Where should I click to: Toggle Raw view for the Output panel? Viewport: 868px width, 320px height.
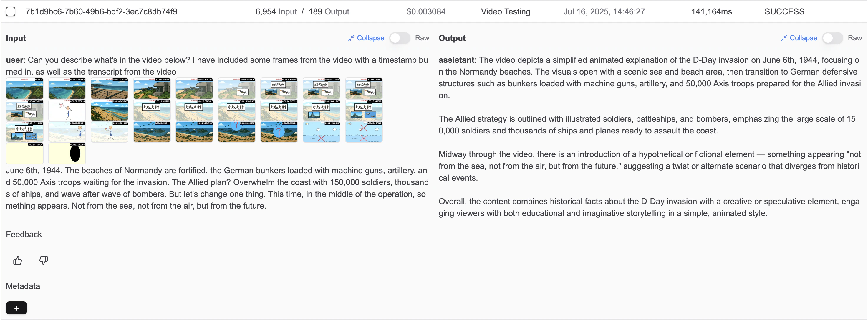[832, 38]
